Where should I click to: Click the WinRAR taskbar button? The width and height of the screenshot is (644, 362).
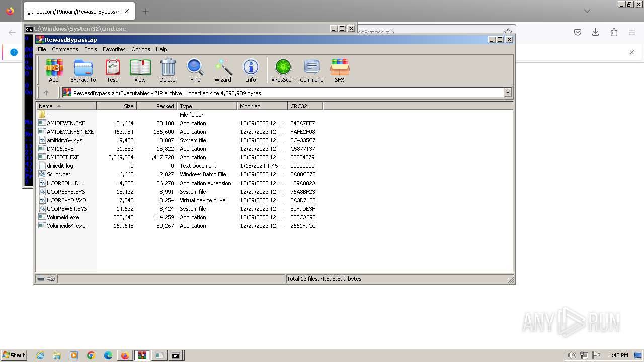(x=142, y=355)
